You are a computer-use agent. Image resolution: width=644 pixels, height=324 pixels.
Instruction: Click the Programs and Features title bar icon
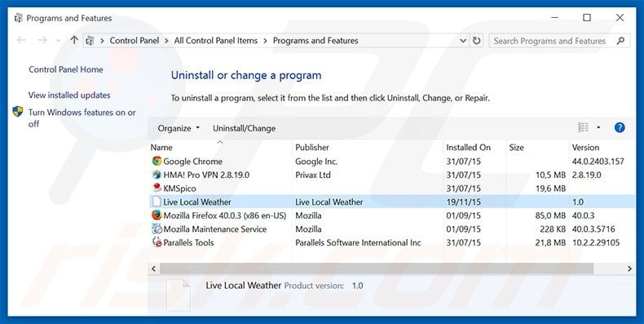(18, 18)
